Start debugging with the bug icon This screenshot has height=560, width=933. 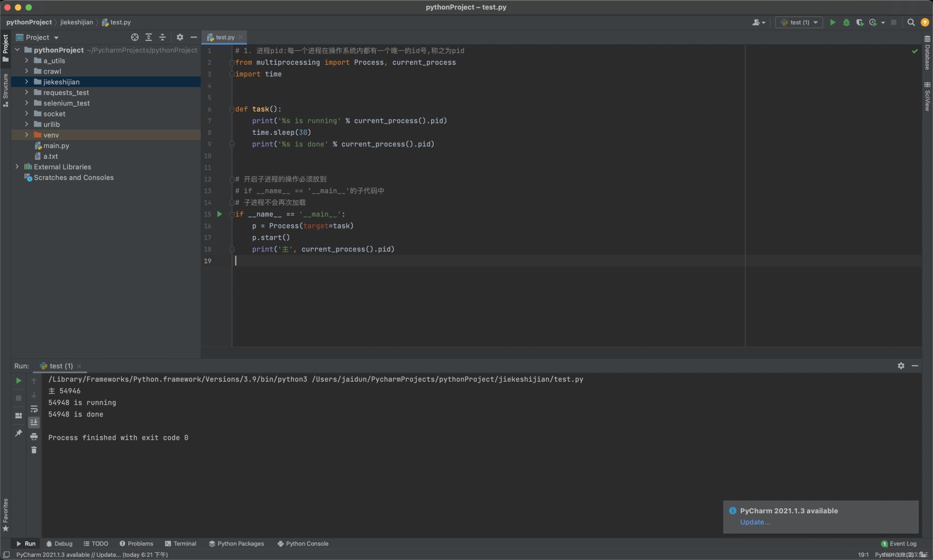pos(846,22)
